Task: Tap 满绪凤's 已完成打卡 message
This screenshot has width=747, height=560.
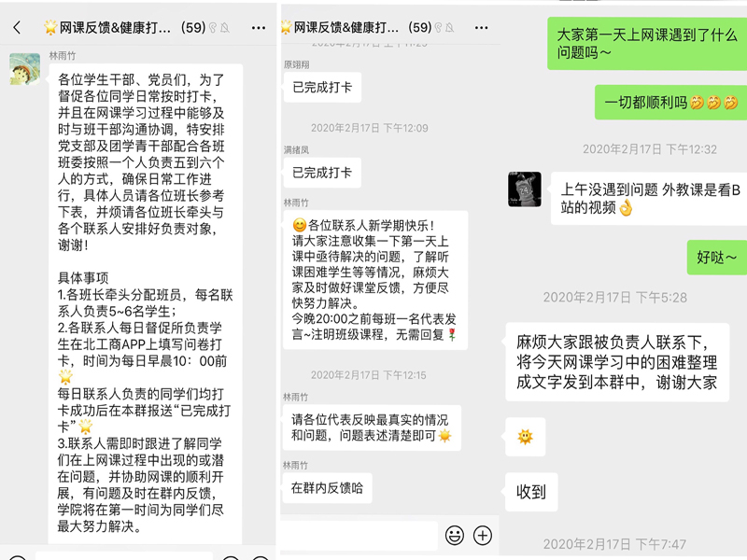Action: click(322, 173)
